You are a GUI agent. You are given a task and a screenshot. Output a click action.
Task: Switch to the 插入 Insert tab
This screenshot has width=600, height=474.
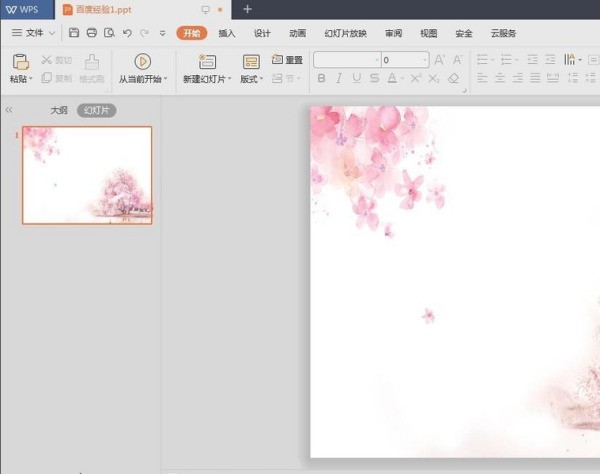click(x=227, y=33)
